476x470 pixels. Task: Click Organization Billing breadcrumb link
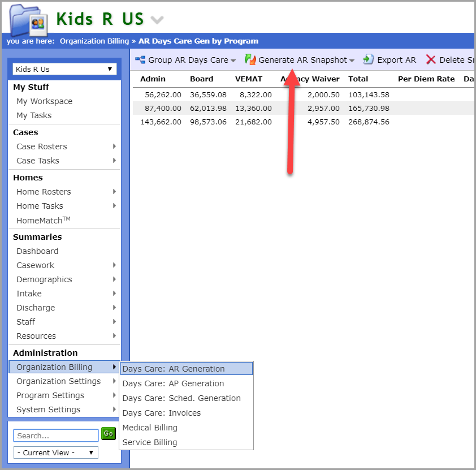[x=94, y=41]
